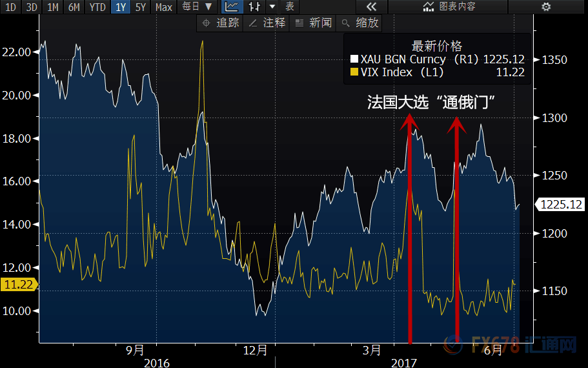The height and width of the screenshot is (368, 588).
Task: Open the 表 table view
Action: coord(290,6)
